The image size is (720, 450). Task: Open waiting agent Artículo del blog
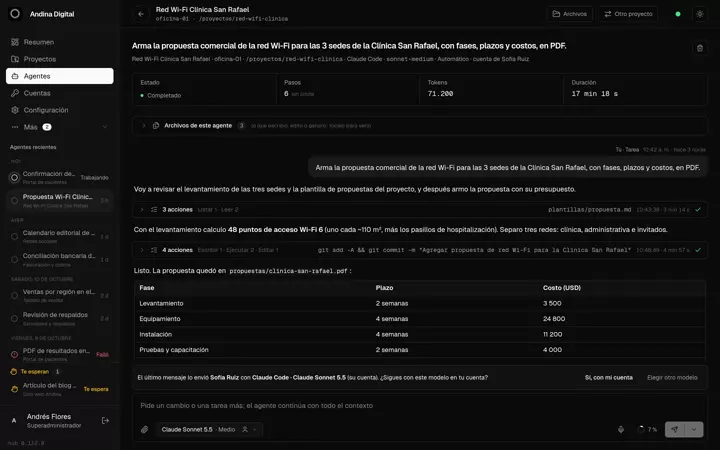60,389
